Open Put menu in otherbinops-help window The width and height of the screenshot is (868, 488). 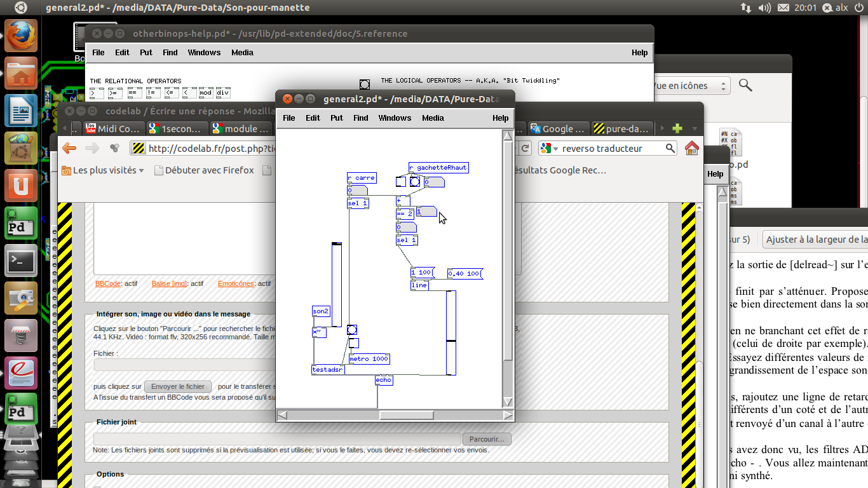point(146,53)
